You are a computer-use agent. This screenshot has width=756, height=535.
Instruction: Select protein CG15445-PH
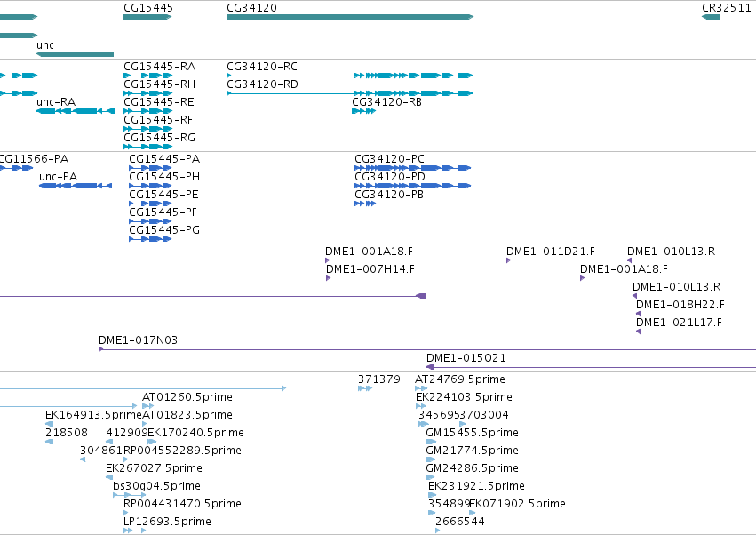click(x=164, y=177)
